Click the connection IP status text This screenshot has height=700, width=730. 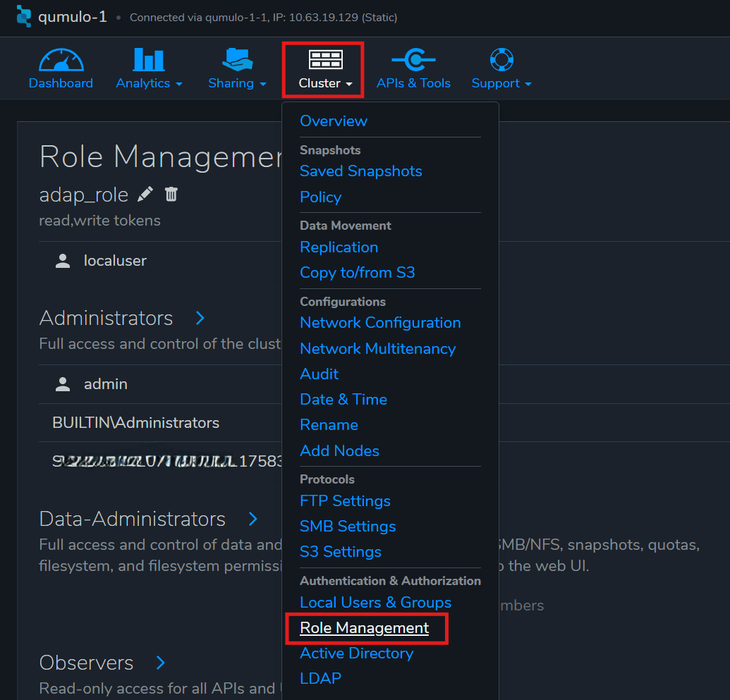click(264, 18)
